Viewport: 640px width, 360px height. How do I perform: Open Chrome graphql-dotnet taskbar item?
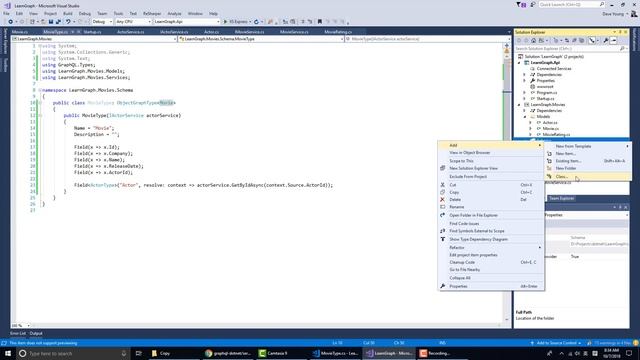[229, 353]
